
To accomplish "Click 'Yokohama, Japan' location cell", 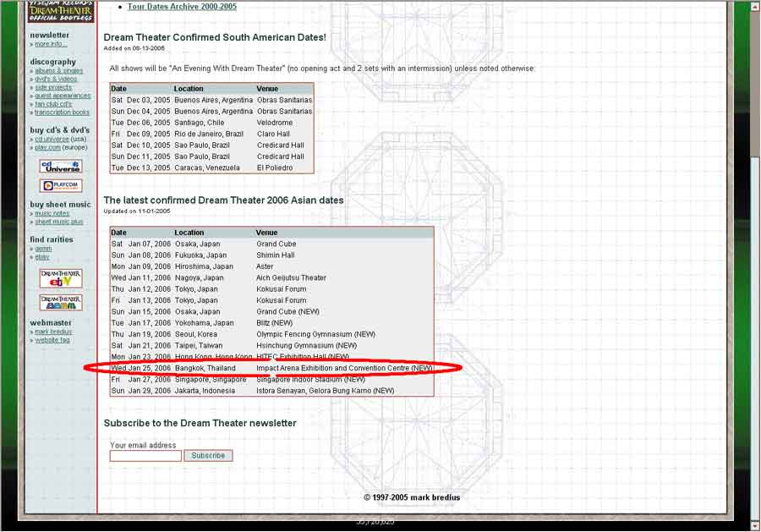I will (x=204, y=323).
